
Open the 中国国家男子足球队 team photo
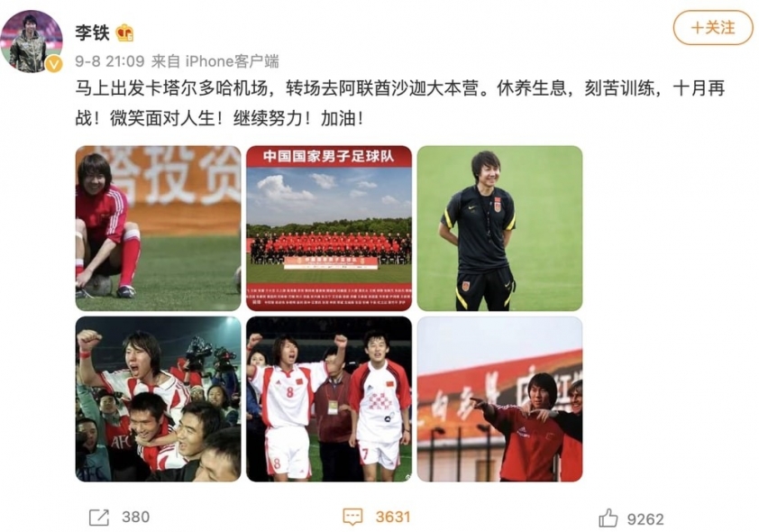[329, 228]
